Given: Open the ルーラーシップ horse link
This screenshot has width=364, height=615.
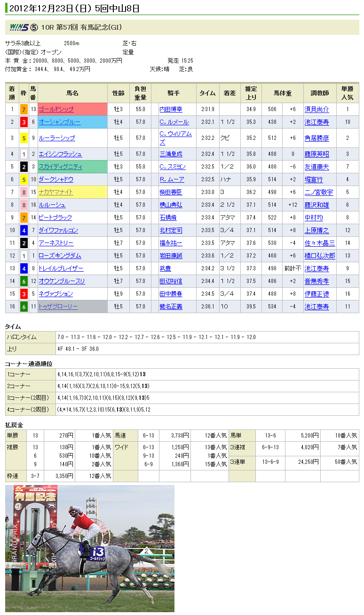Looking at the screenshot, I should [57, 138].
